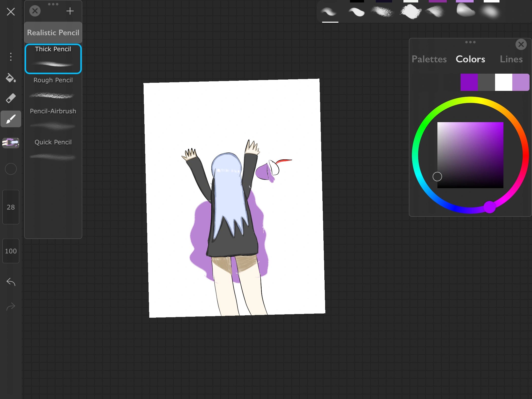
Task: Select the eraser tool
Action: click(x=11, y=98)
